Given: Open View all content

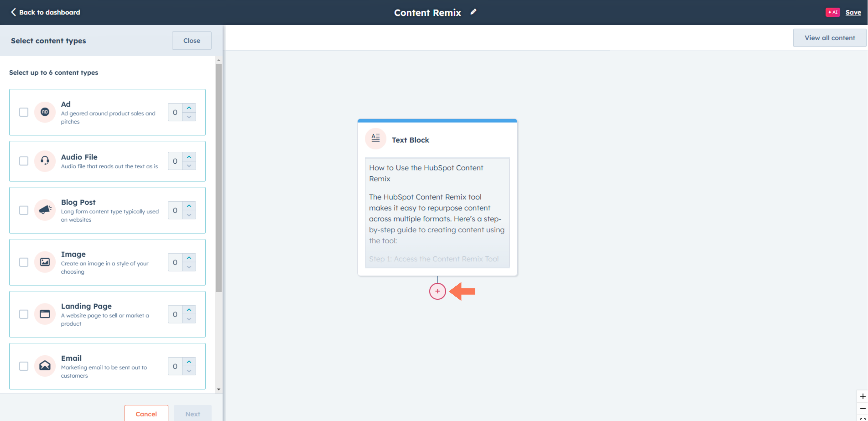Looking at the screenshot, I should 830,38.
